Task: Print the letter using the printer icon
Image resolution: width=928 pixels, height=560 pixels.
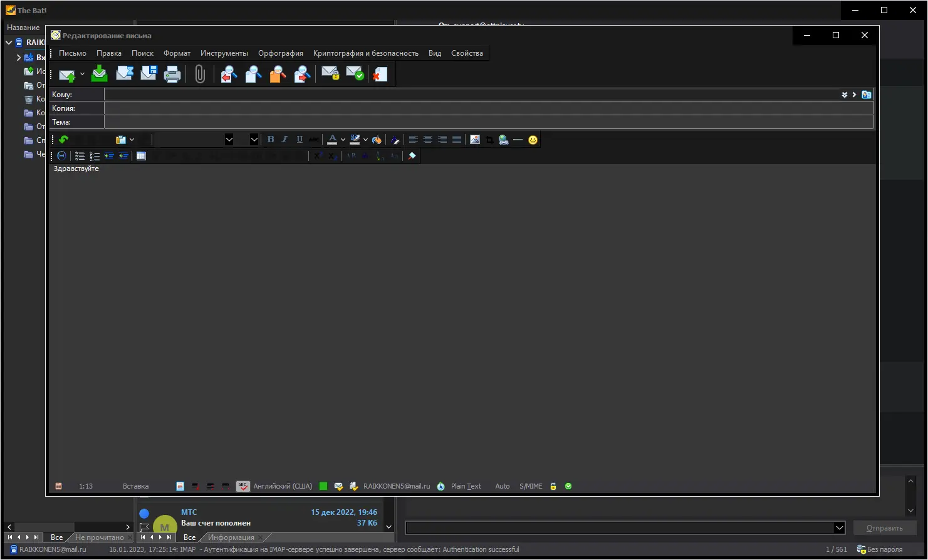Action: pyautogui.click(x=172, y=75)
